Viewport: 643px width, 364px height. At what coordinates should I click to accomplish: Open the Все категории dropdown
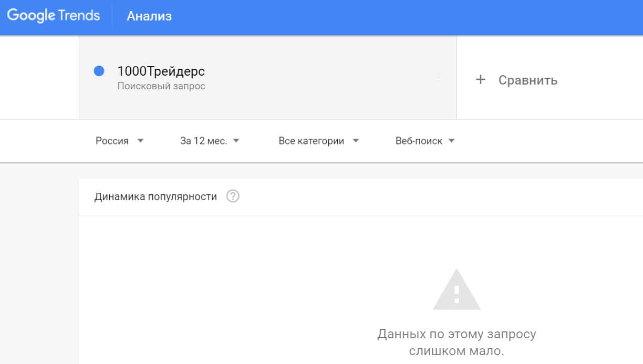point(311,141)
